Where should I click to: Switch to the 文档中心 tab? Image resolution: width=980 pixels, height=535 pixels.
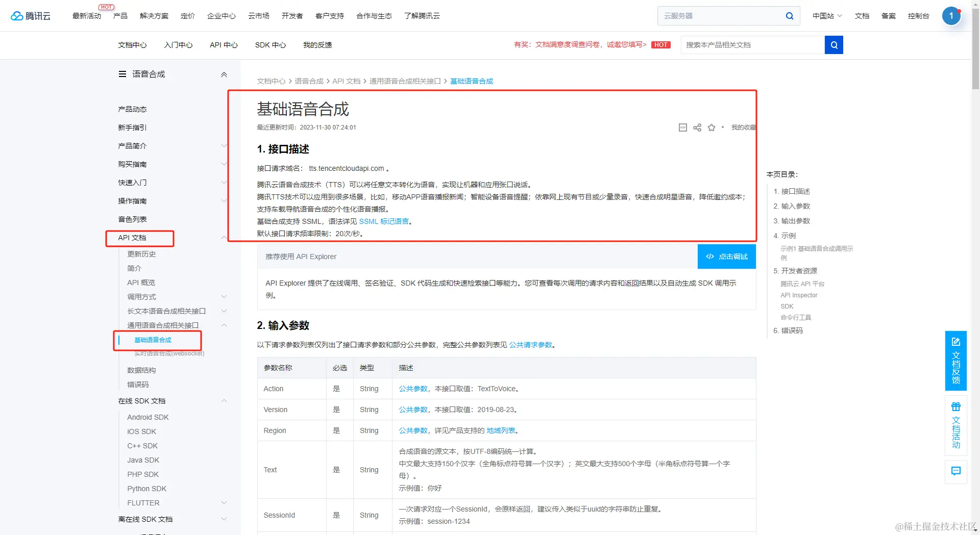(132, 45)
